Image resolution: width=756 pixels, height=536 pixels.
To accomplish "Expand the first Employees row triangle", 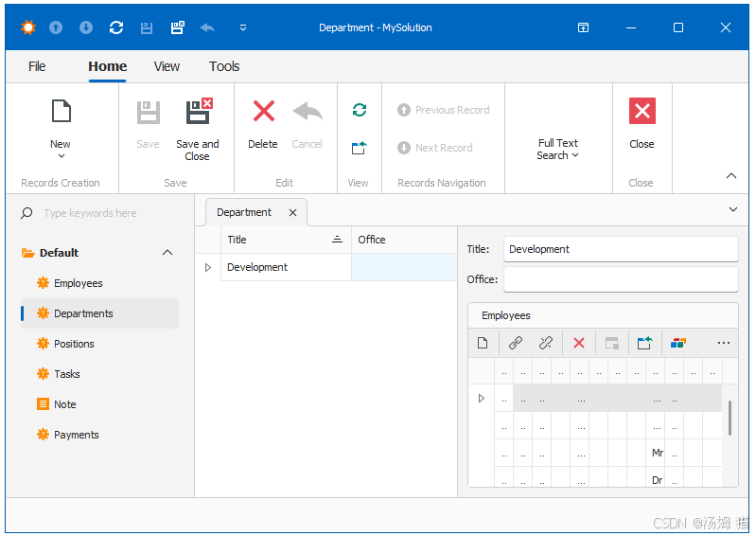I will pos(482,399).
